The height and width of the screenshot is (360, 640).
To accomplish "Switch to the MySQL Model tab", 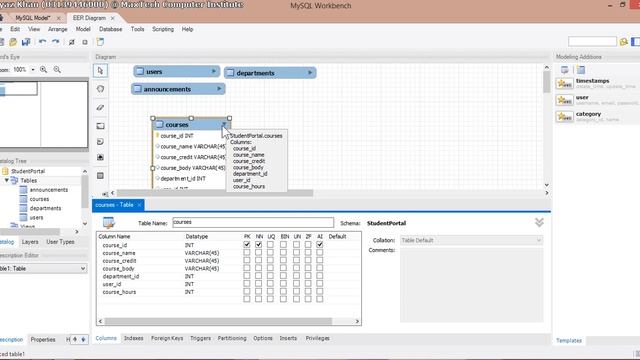I will click(x=33, y=18).
